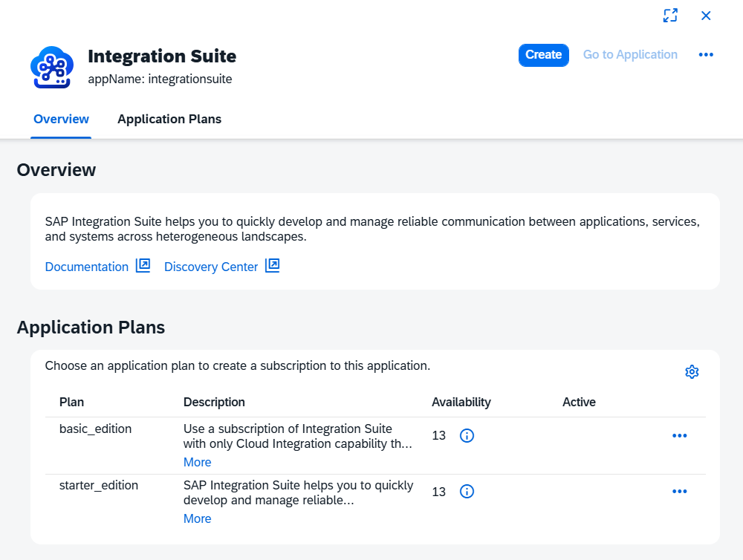Click the SAP Integration Suite overview paragraph

(372, 229)
